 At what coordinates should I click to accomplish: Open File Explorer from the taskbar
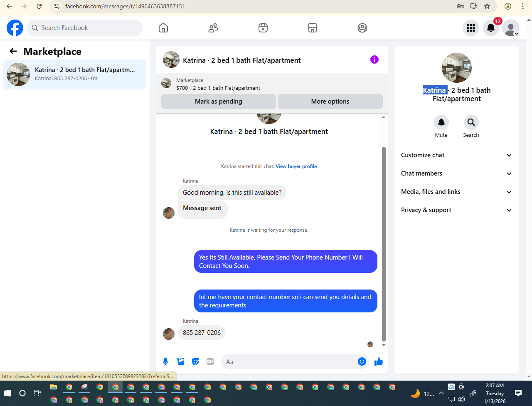click(x=54, y=387)
